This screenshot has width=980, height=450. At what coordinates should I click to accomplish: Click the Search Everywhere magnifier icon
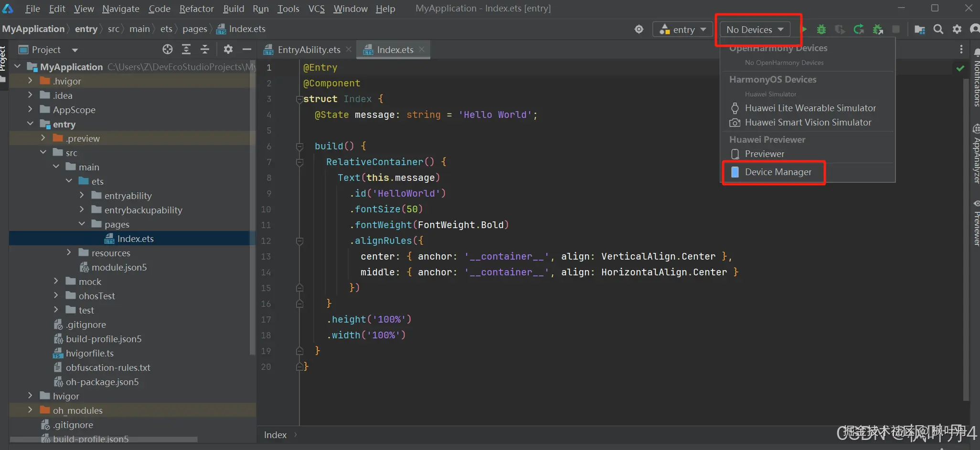pos(938,30)
